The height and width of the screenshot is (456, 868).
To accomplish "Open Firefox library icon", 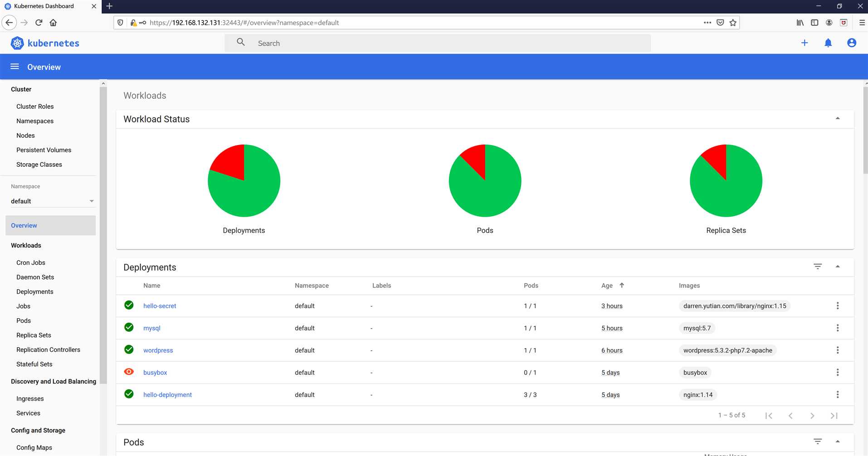I will [x=800, y=23].
